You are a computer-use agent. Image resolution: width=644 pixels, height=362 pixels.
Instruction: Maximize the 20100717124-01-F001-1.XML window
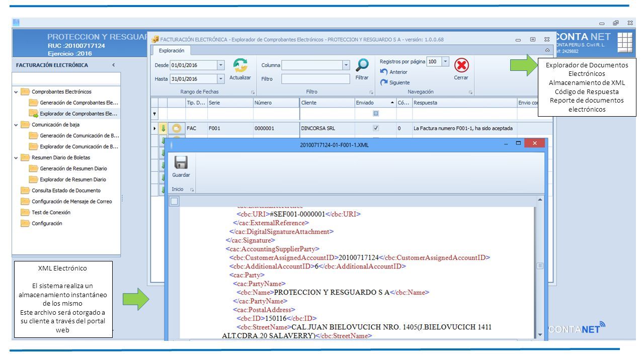518,144
